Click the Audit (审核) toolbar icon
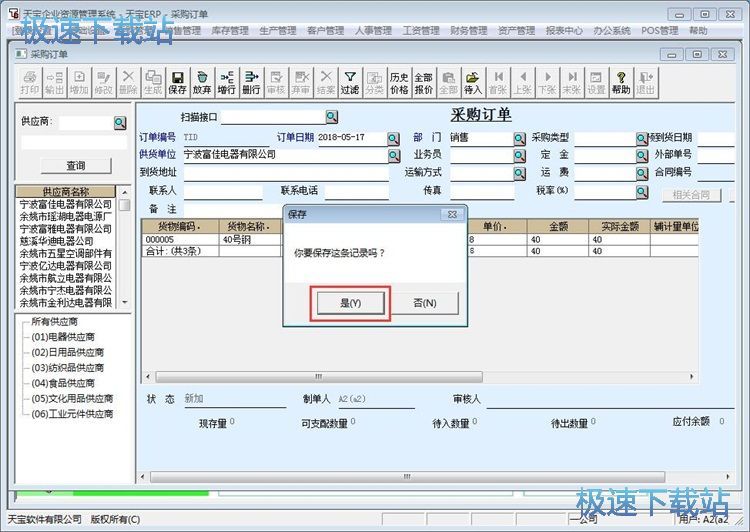Screen dimensions: 750x532 pyautogui.click(x=276, y=83)
